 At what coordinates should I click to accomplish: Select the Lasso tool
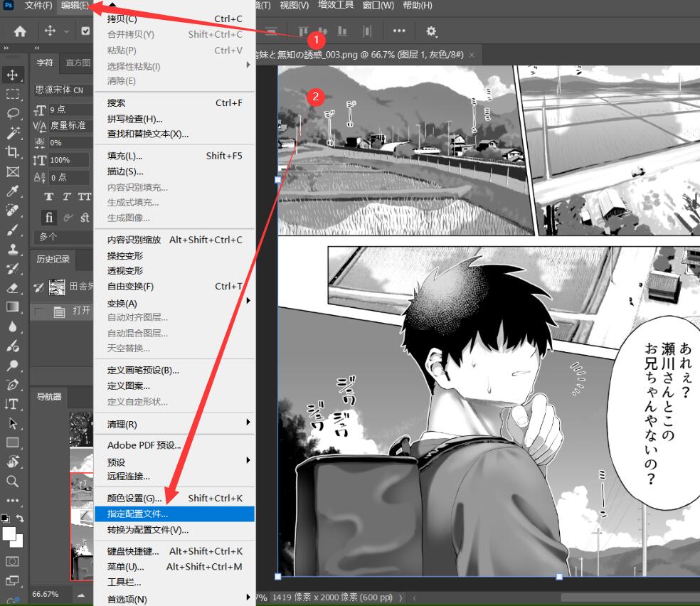click(x=13, y=113)
